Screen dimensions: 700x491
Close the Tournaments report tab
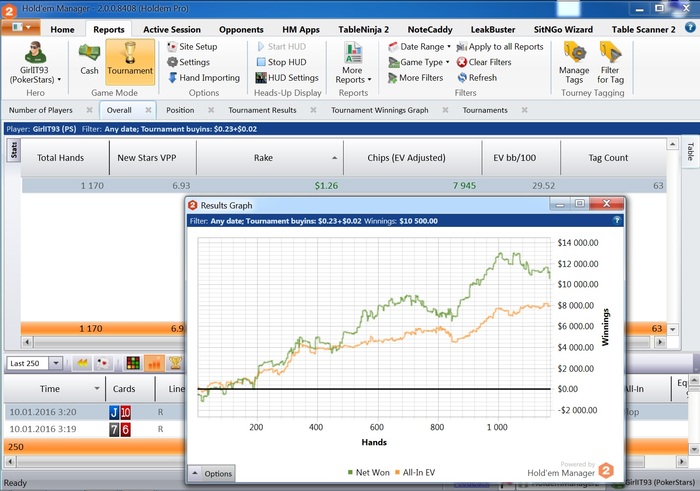pos(525,110)
